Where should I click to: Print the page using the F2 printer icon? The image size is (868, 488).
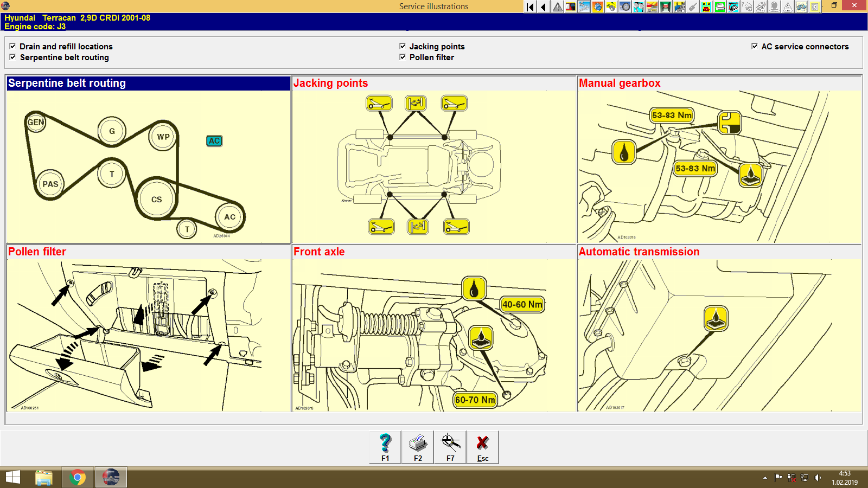click(418, 445)
